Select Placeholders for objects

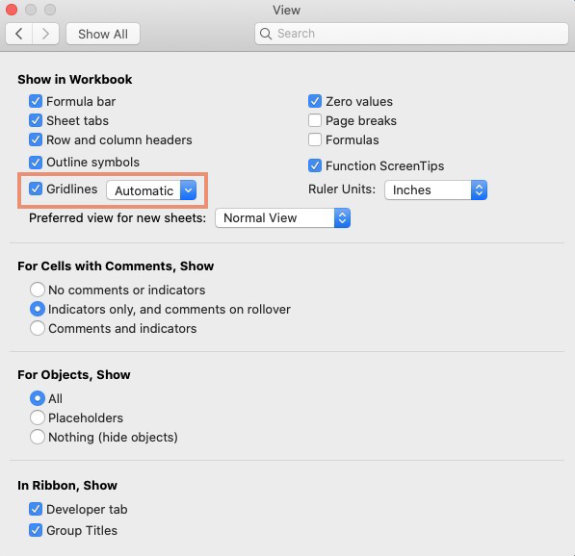[x=37, y=418]
